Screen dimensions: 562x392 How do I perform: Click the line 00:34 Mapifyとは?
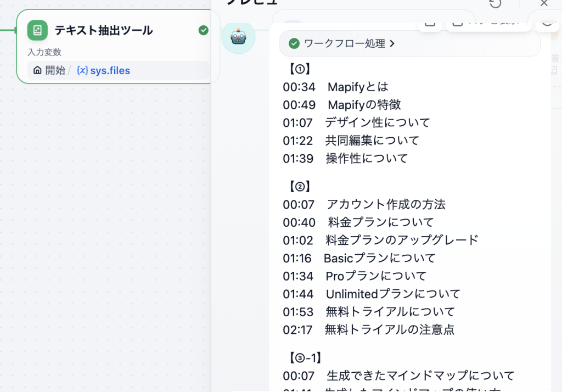(x=335, y=87)
